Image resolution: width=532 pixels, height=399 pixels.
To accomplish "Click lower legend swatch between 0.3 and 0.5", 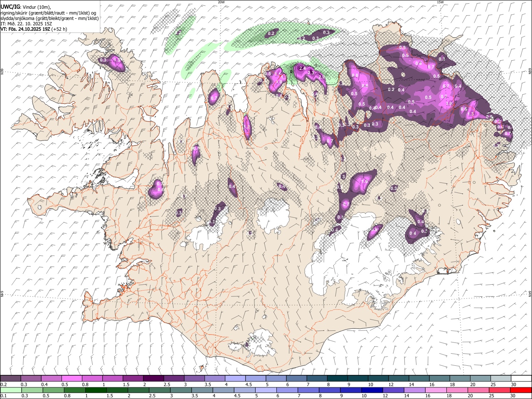I will [32, 390].
